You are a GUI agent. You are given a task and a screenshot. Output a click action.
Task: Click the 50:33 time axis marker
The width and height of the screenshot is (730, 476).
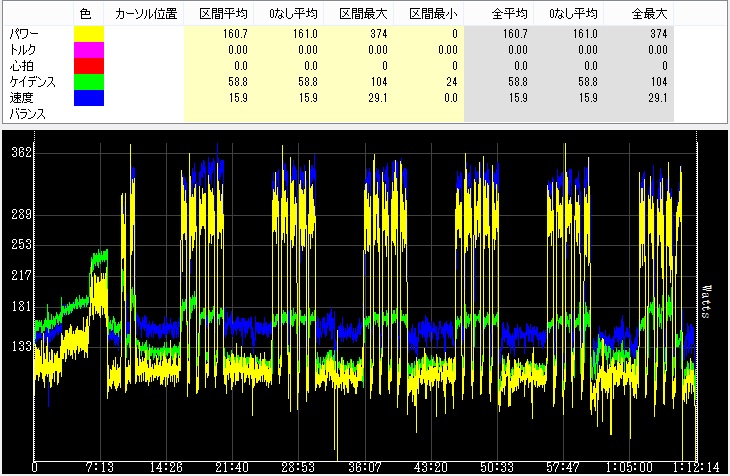(x=497, y=467)
